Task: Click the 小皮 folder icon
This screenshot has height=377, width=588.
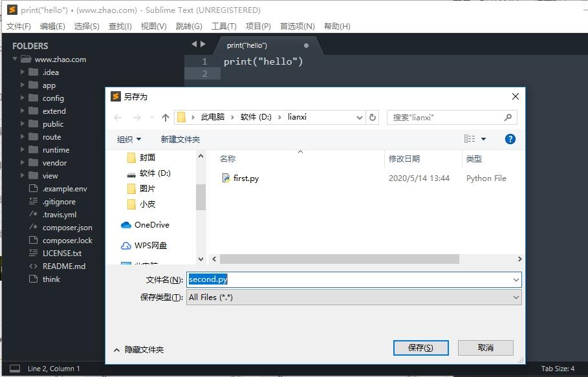Action: 131,204
